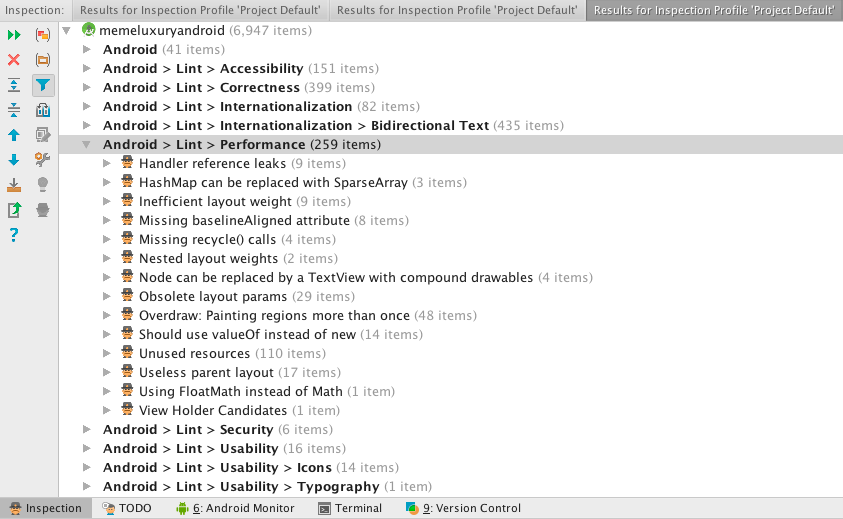Expand Should use valueOf instead of new
Viewport: 843px width, 519px height.
(x=107, y=334)
